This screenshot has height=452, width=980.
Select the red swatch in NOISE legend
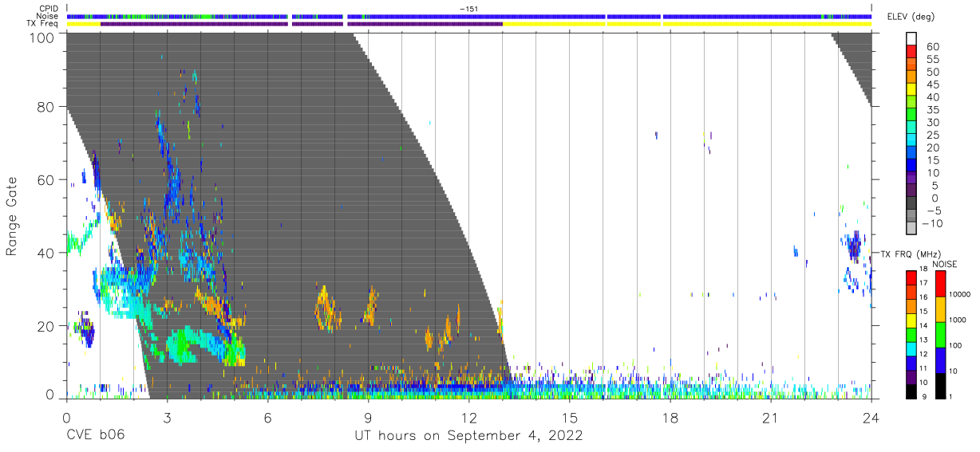(939, 284)
